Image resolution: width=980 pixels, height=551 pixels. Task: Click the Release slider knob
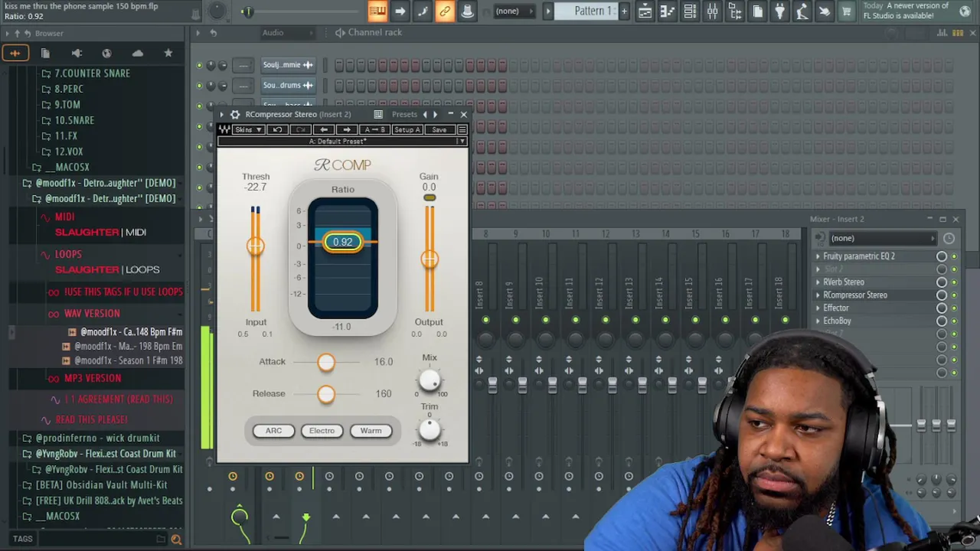click(326, 395)
